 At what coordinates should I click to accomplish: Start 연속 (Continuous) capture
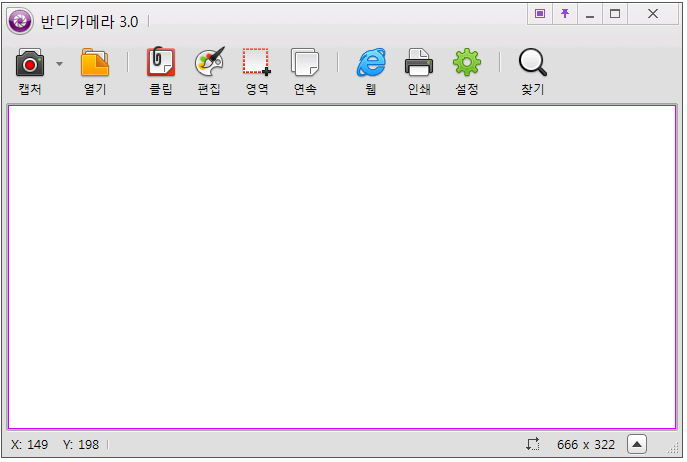coord(305,62)
